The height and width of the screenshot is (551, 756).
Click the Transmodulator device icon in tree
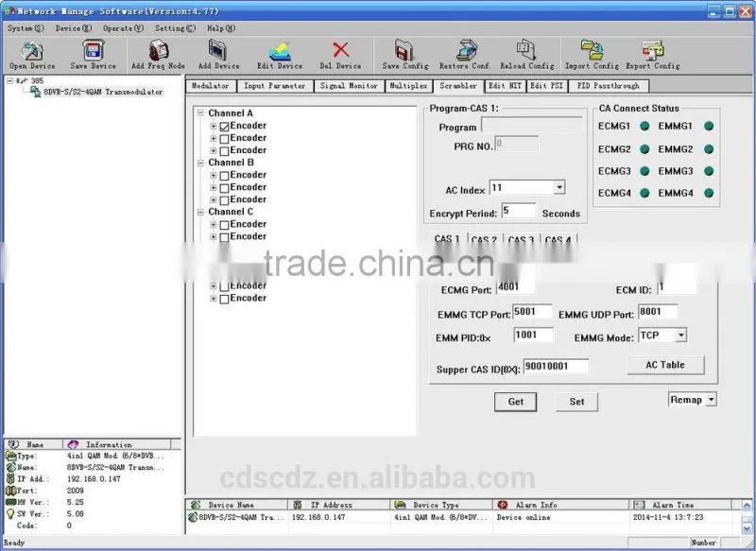tap(36, 92)
